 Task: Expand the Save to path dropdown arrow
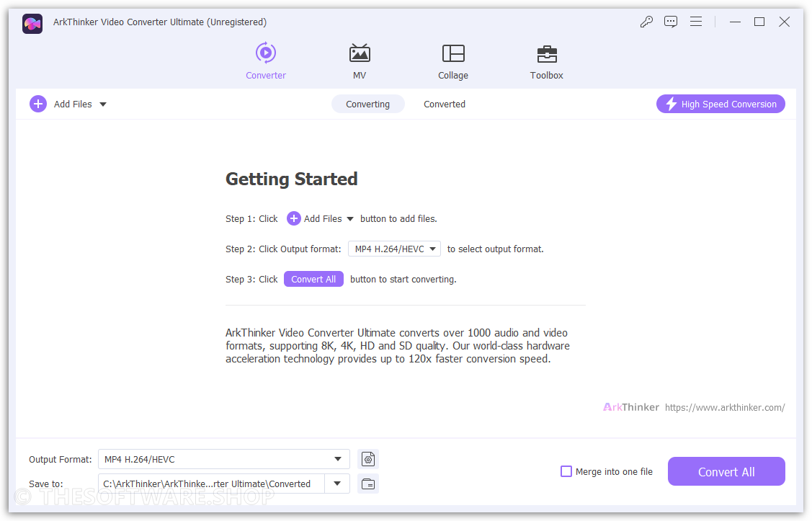(x=337, y=484)
